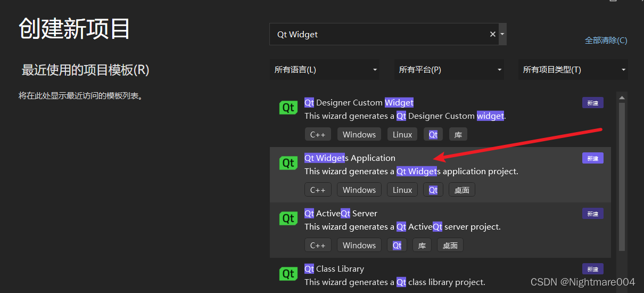
Task: Click the template list vertical scrollbar thumb
Action: 622,176
